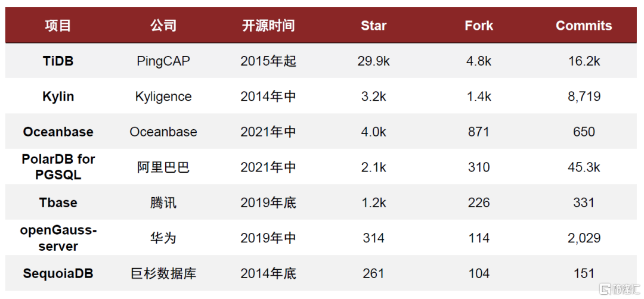Click the Star column header
Screen dimensions: 644x299
pos(373,26)
